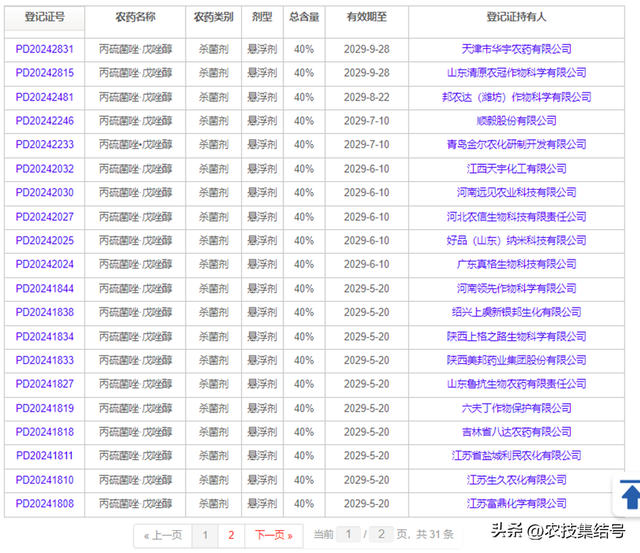This screenshot has width=640, height=553.
Task: Go to next page 下一页
Action: 273,535
